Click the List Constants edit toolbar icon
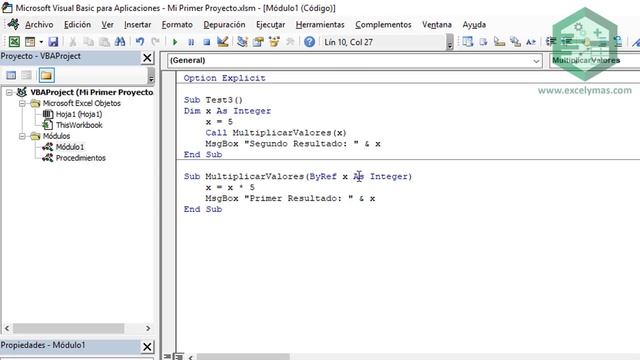The width and height of the screenshot is (640, 360). click(484, 42)
